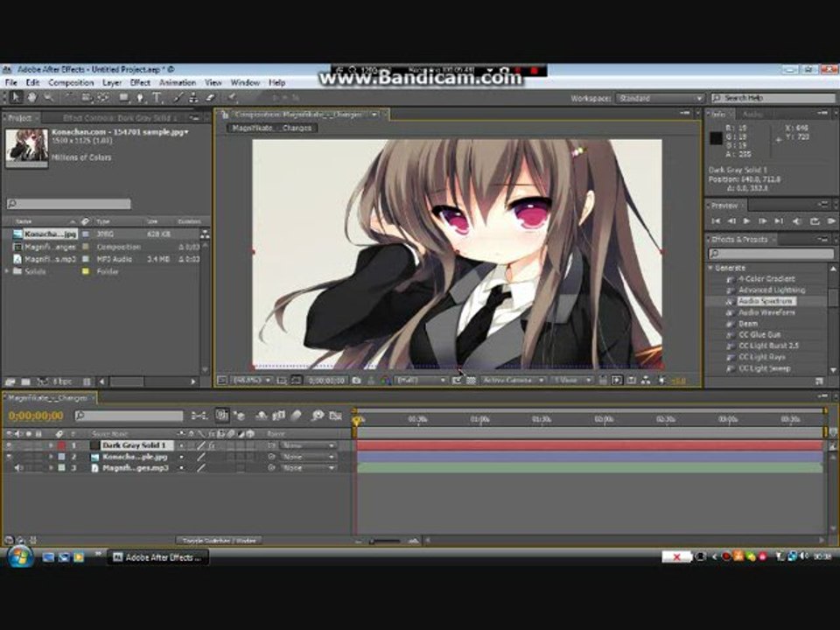Select the CC Light Sweep effect
840x630 pixels.
(765, 368)
